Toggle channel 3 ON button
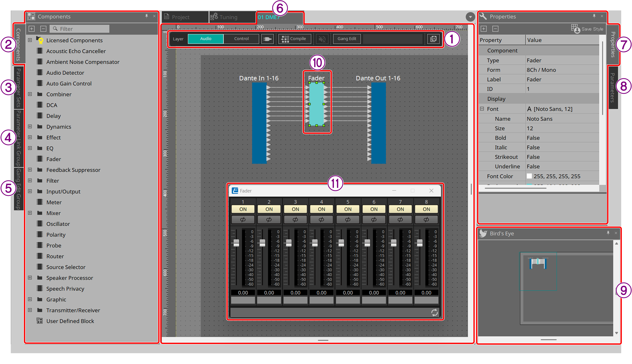 (x=296, y=209)
